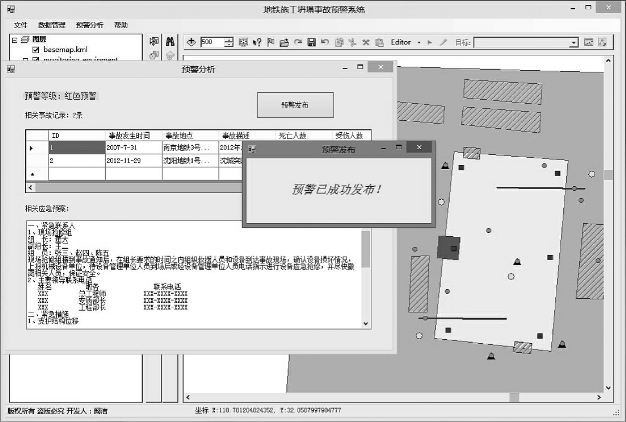
Task: Collapse the top layer group tree node
Action: pos(13,39)
